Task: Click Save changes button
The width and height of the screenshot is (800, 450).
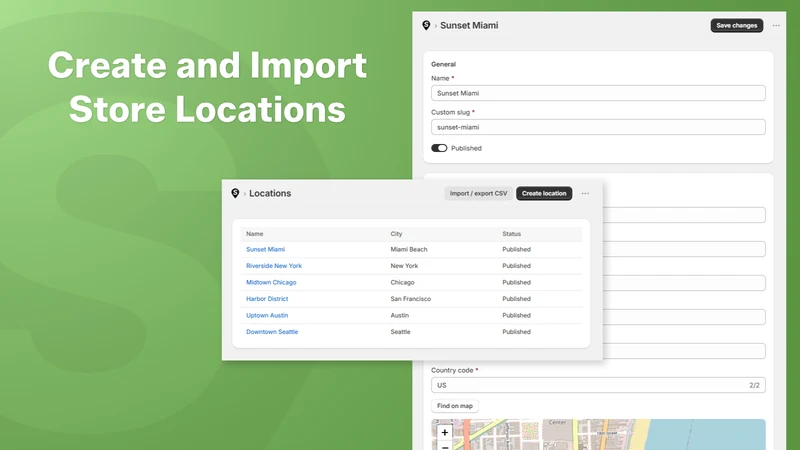Action: (737, 26)
